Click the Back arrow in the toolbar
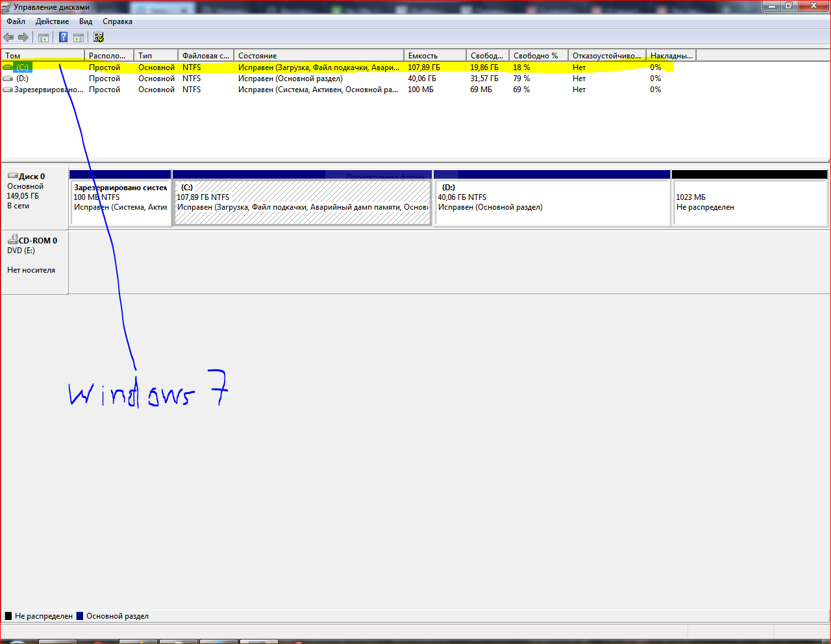The width and height of the screenshot is (831, 644). 8,38
